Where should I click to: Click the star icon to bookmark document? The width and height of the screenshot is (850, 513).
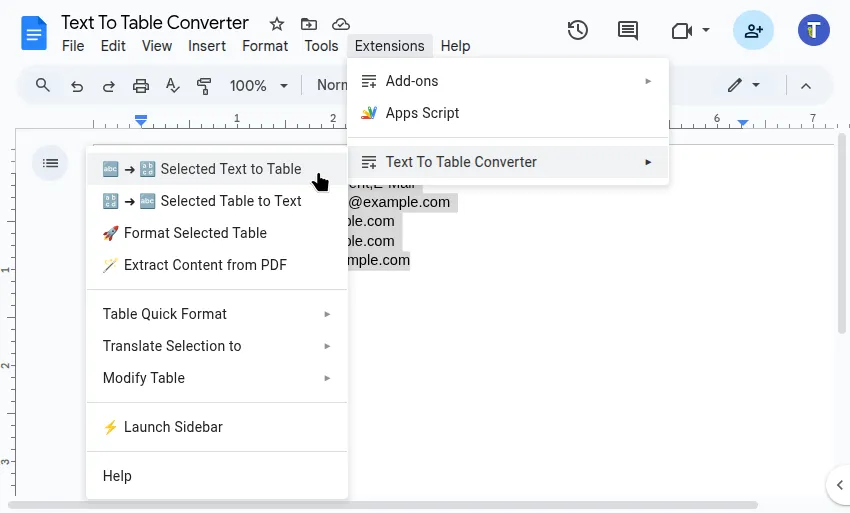(277, 23)
